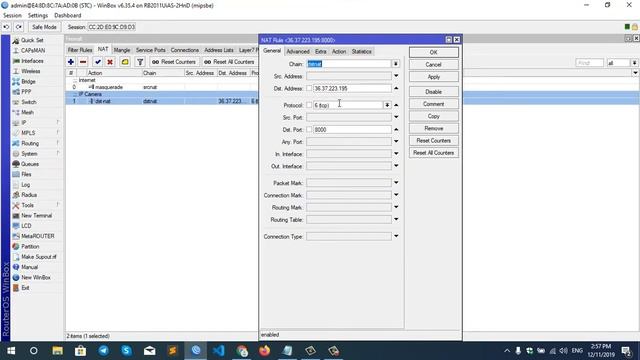Expand the Routing Table field

[396, 220]
